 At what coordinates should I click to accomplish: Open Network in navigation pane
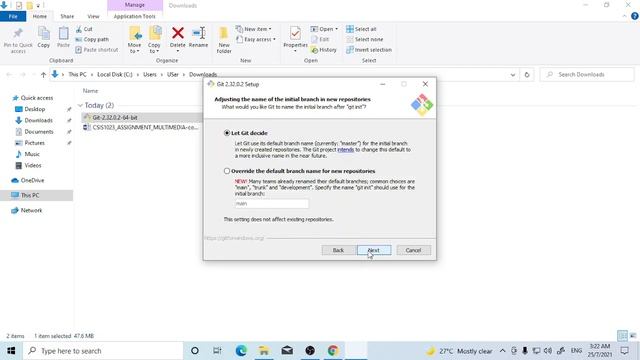point(31,210)
